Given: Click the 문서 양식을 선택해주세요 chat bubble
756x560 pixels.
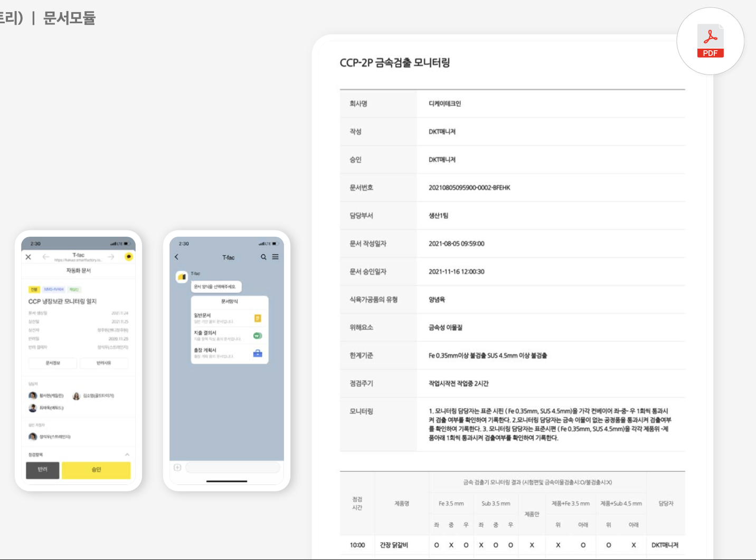Looking at the screenshot, I should pos(216,286).
